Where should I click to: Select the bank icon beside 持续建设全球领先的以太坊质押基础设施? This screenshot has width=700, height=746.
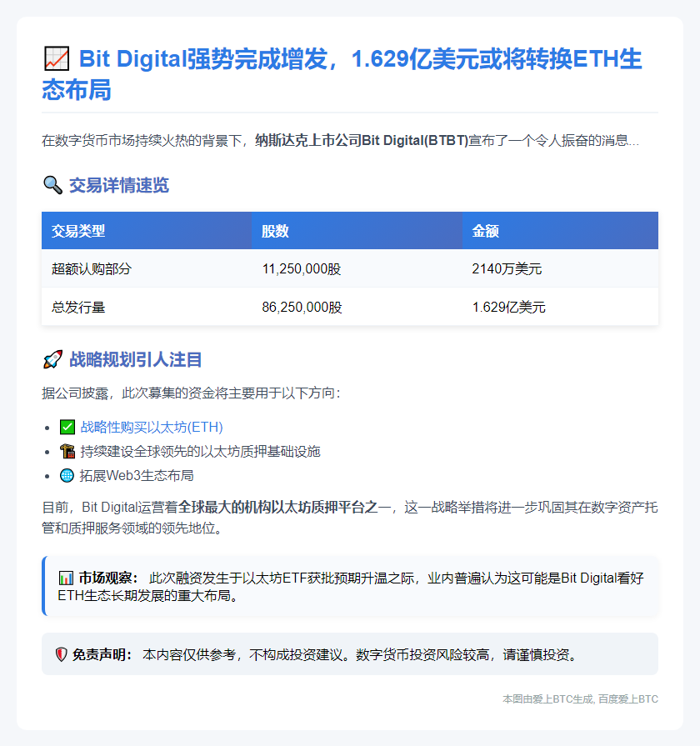coord(67,451)
